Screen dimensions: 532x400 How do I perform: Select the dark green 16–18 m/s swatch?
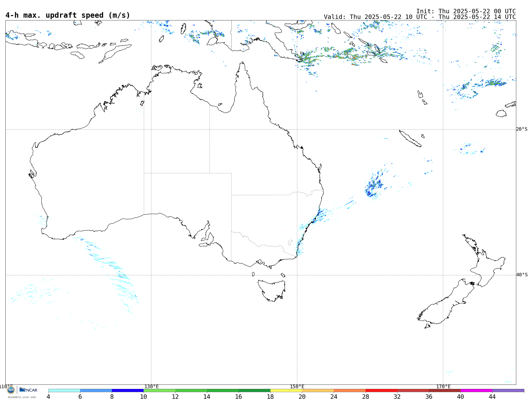(254, 391)
